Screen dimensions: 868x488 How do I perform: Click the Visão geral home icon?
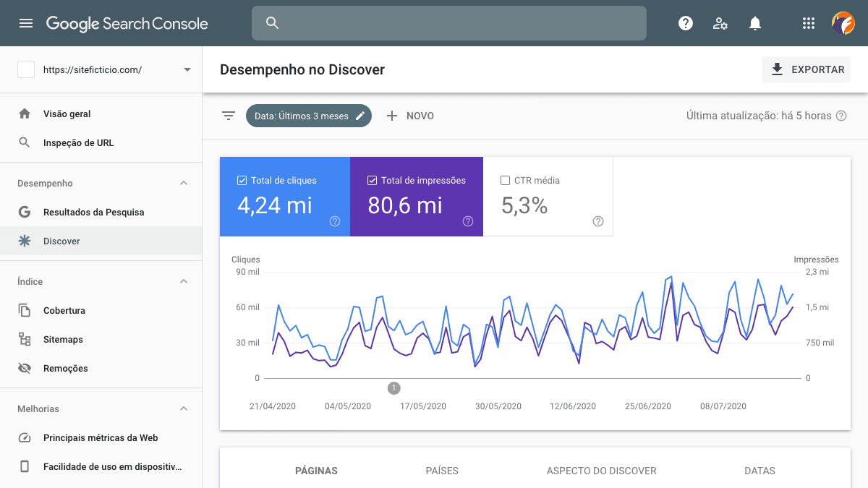tap(25, 114)
